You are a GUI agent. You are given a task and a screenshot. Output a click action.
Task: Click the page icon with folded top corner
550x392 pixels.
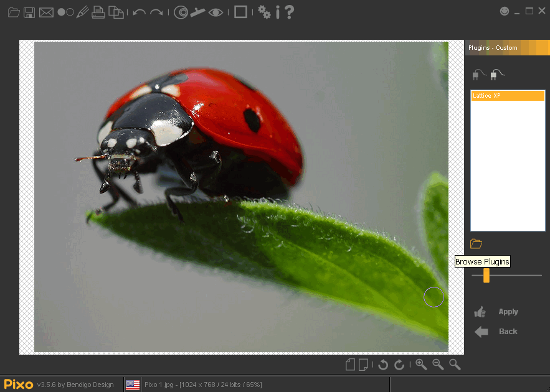[x=350, y=365]
